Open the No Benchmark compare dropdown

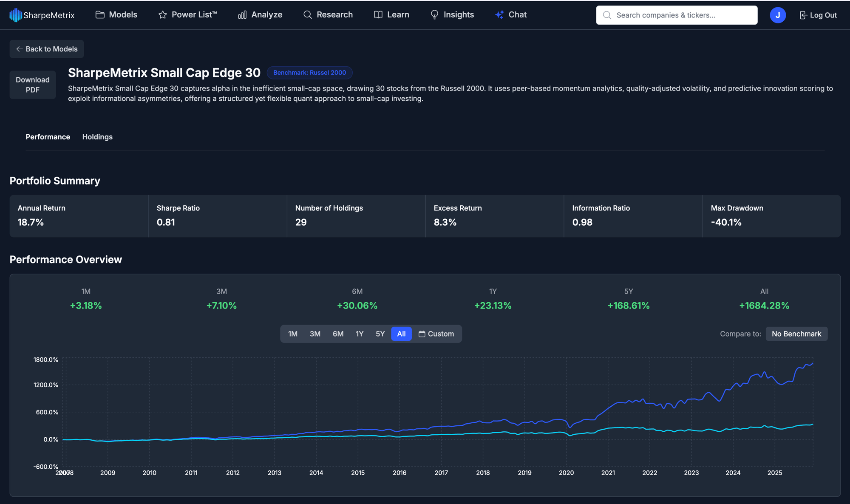796,334
